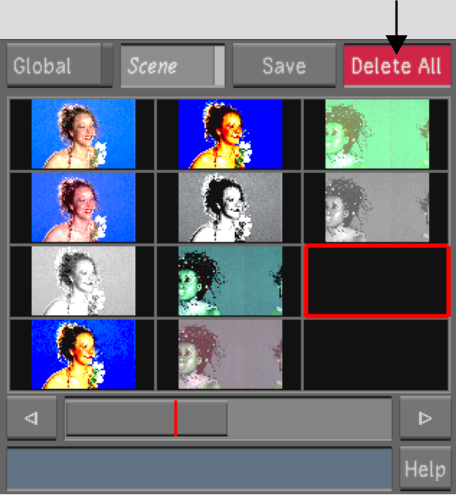Screen dimensions: 456x495
Task: Click the right arrow scroll button
Action: click(425, 418)
